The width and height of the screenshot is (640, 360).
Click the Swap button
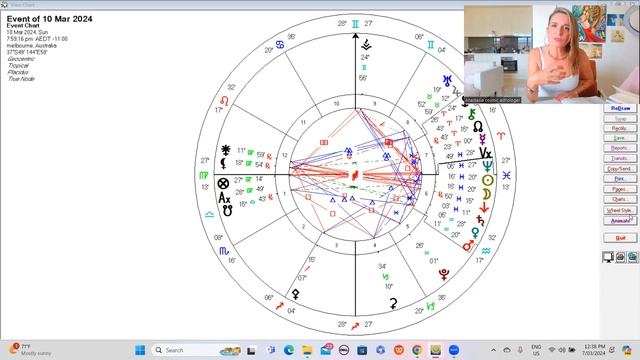pyautogui.click(x=620, y=118)
